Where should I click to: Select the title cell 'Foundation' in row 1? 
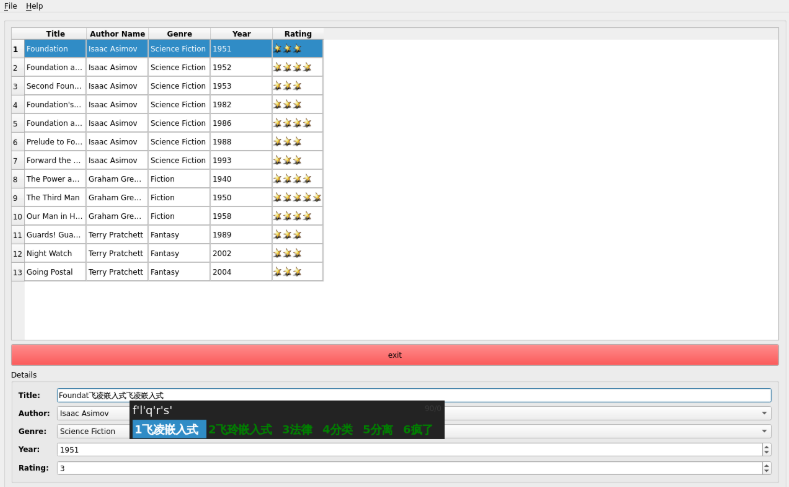pos(55,49)
